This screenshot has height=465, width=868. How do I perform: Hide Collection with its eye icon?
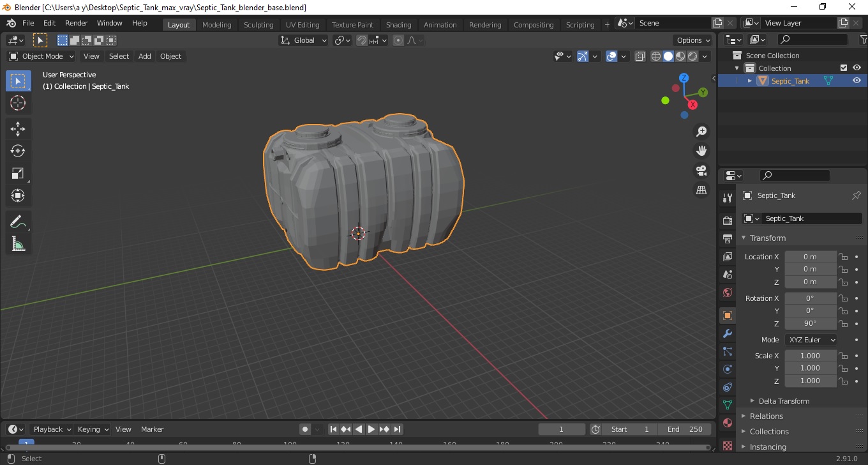click(857, 68)
